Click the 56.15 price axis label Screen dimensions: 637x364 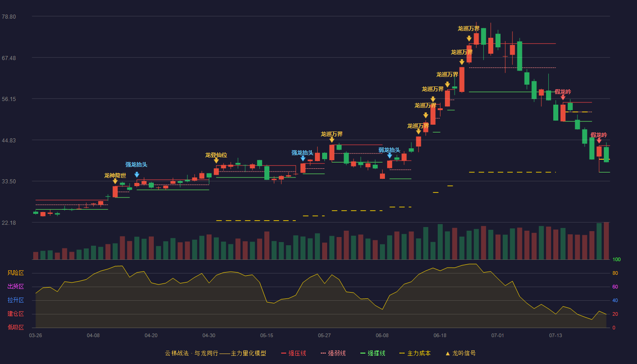[x=9, y=99]
